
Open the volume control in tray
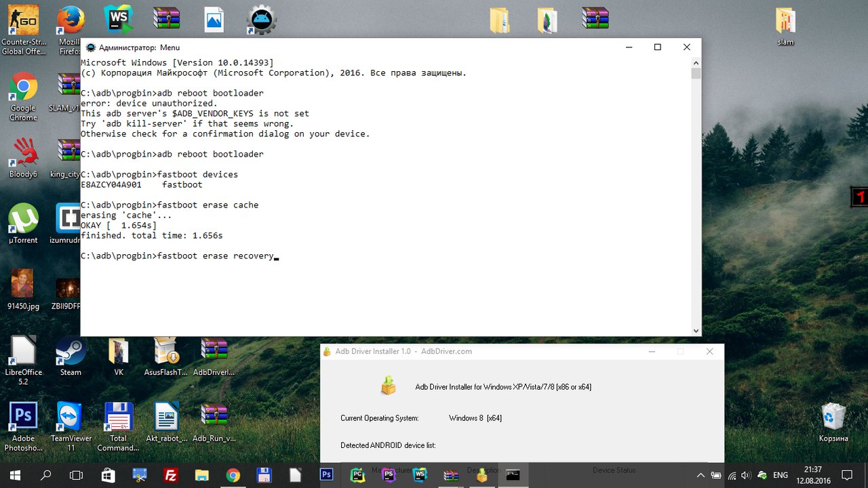(x=747, y=475)
